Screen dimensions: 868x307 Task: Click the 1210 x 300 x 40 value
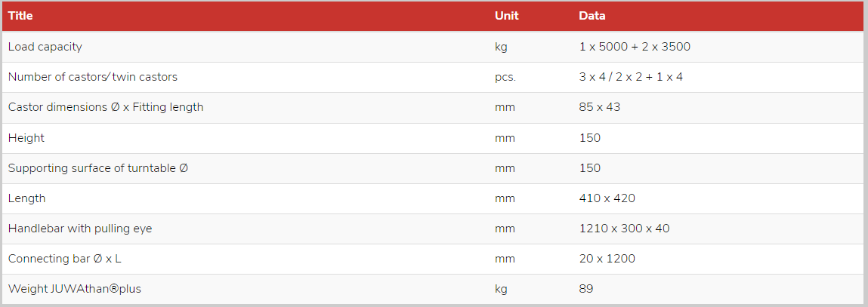624,229
